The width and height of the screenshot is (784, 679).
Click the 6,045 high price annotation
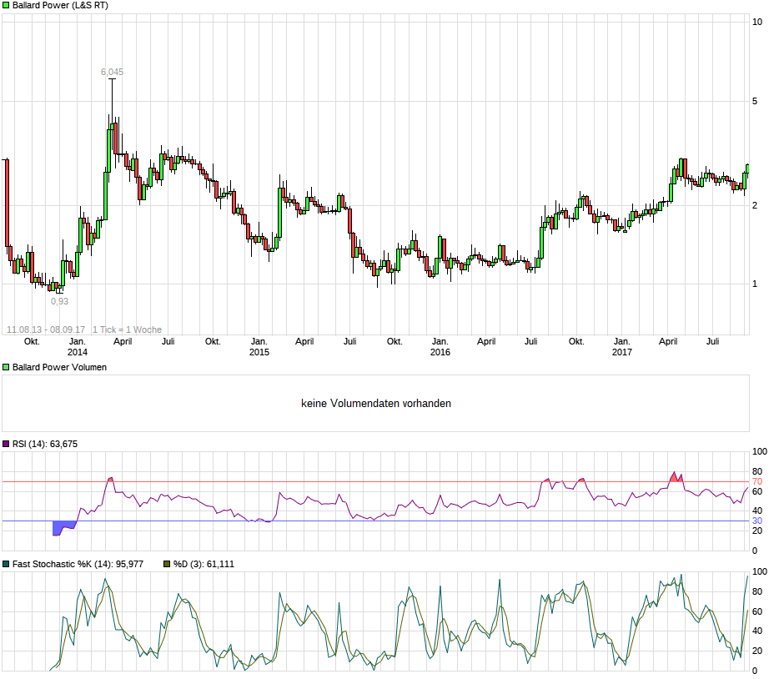[x=112, y=72]
